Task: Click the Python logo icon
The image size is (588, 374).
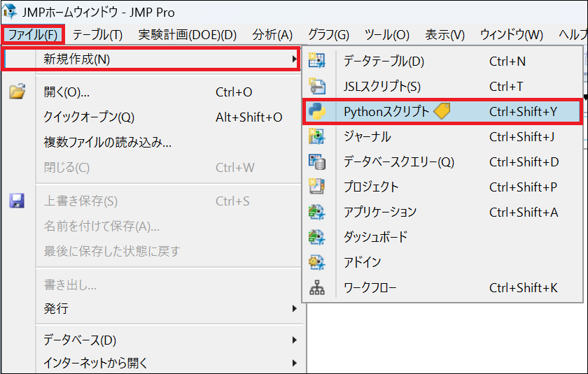Action: point(317,112)
